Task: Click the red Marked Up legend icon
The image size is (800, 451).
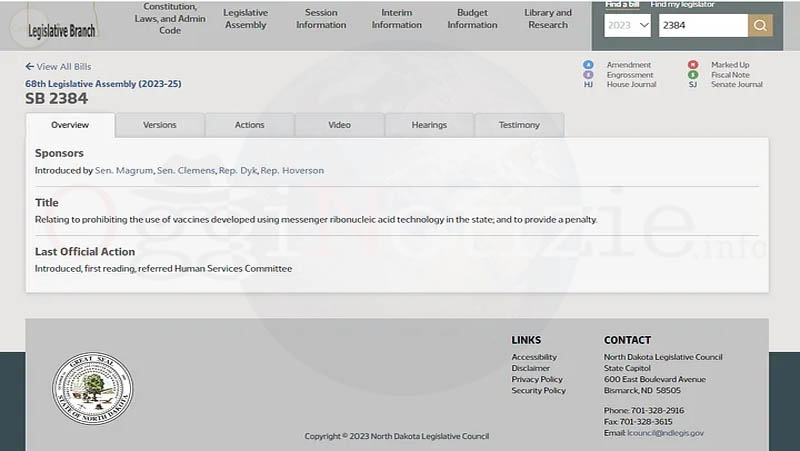Action: point(693,65)
